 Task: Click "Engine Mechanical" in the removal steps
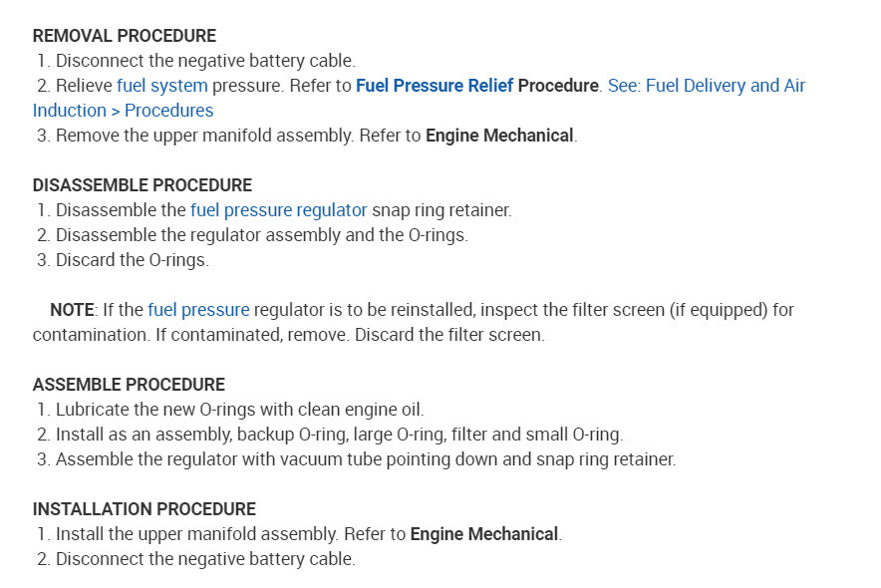click(499, 136)
